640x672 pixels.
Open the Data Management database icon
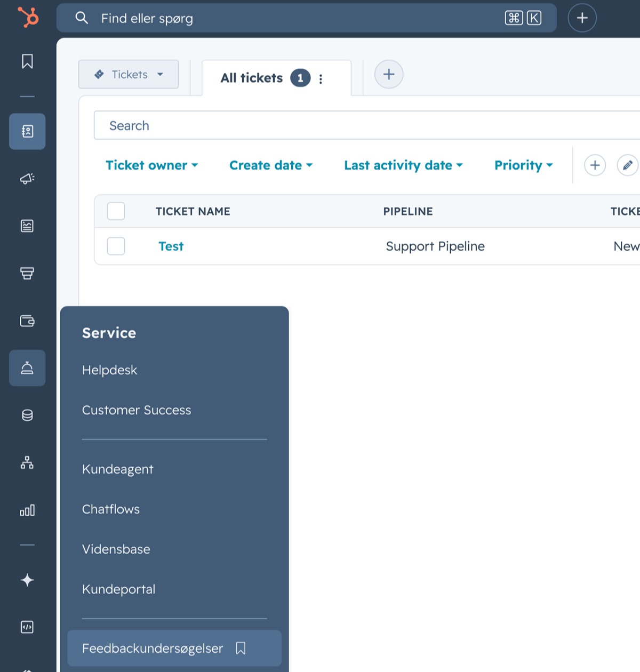pyautogui.click(x=27, y=415)
